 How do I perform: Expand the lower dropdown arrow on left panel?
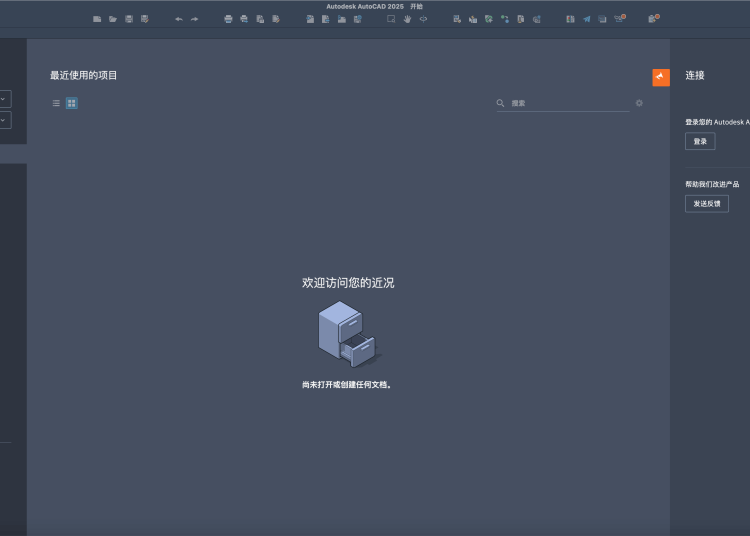pyautogui.click(x=4, y=120)
